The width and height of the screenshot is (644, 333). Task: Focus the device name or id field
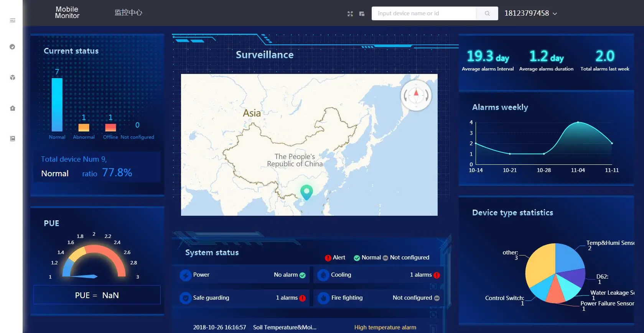point(424,13)
